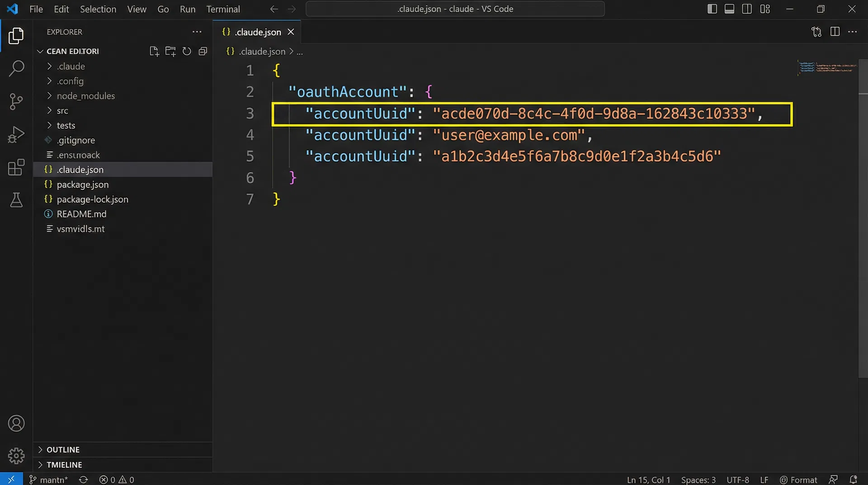Screen dimensions: 868x485
Task: Open notifications bell in status bar
Action: tap(853, 480)
